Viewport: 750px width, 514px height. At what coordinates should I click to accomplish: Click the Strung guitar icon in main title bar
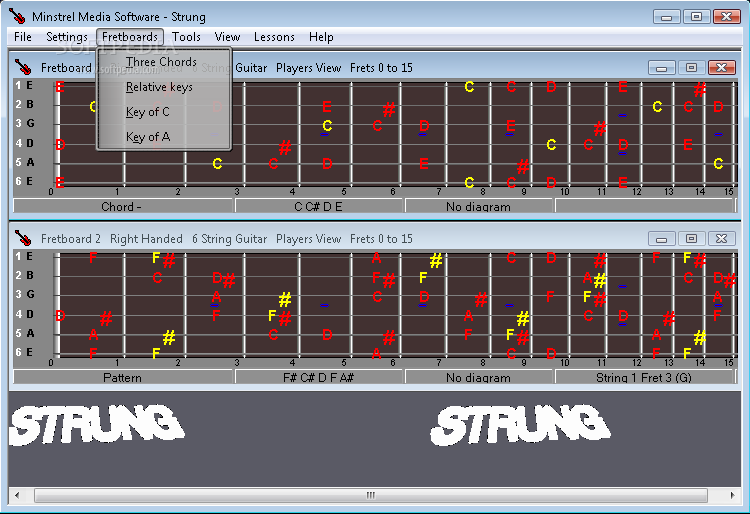click(x=17, y=17)
